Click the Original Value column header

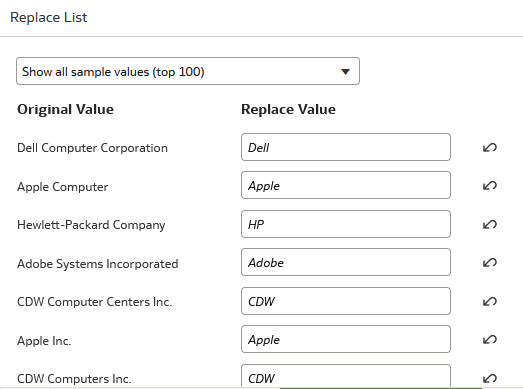[x=65, y=109]
